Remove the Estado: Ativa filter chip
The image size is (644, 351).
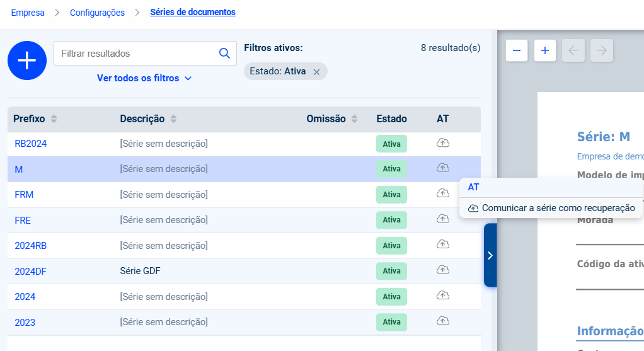tap(316, 72)
